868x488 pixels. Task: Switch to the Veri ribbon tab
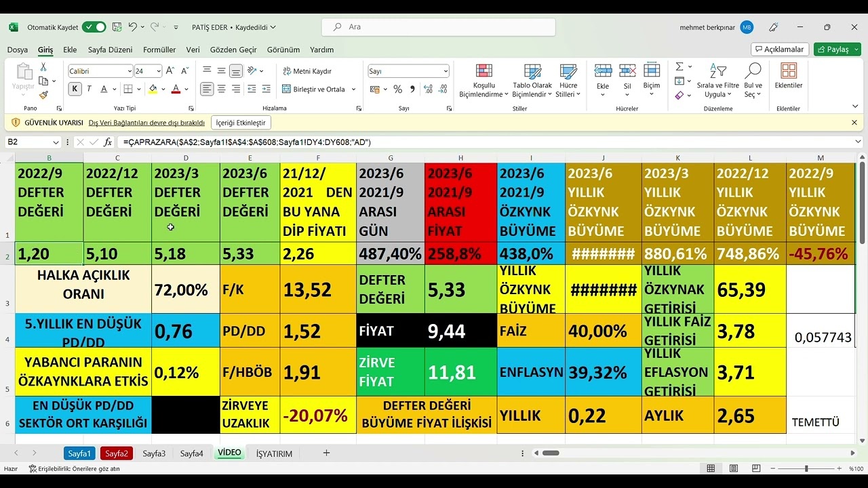[193, 49]
